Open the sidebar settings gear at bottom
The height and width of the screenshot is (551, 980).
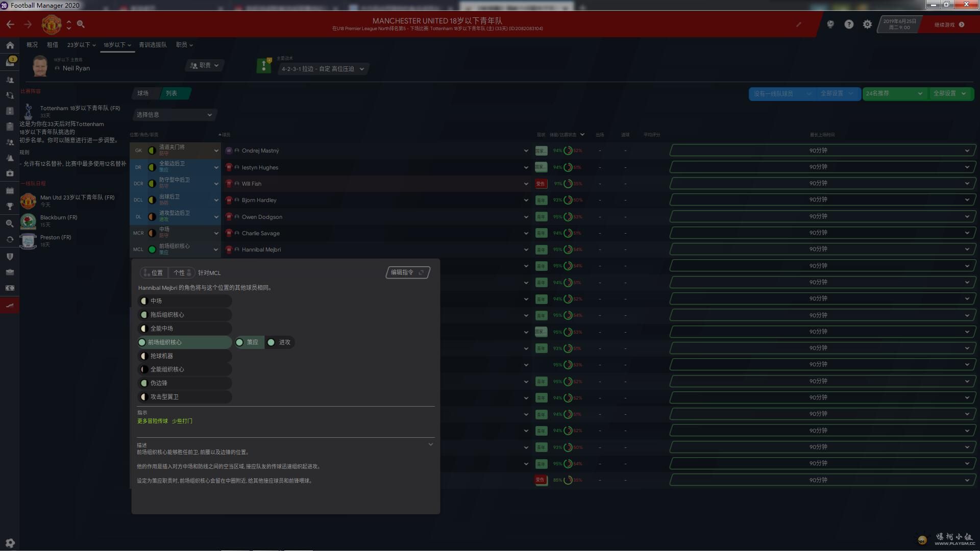tap(10, 543)
